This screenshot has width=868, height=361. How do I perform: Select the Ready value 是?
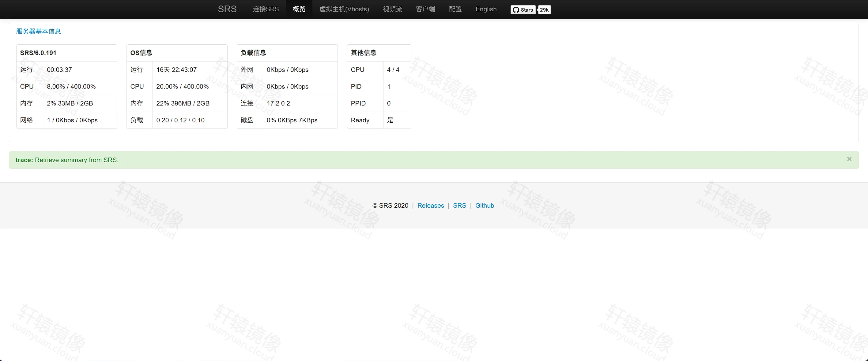(x=390, y=120)
